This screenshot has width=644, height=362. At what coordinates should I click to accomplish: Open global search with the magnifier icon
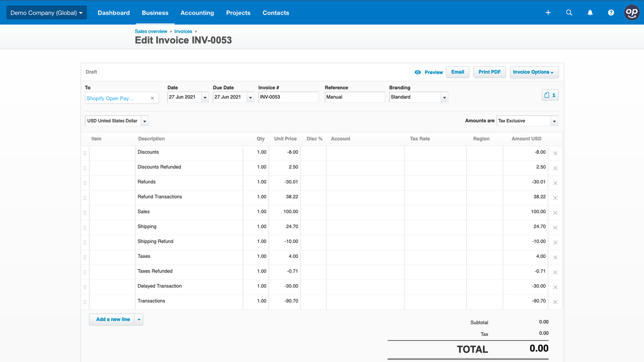point(569,13)
